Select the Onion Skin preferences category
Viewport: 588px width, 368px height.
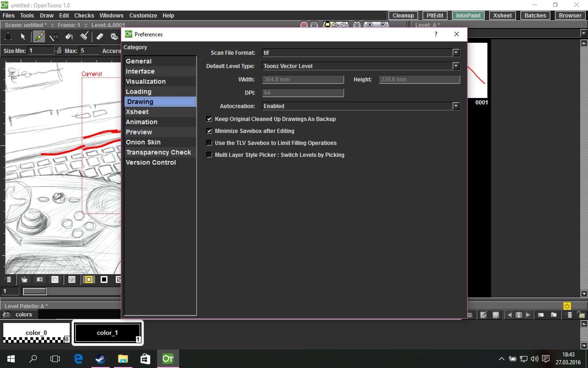point(160,142)
